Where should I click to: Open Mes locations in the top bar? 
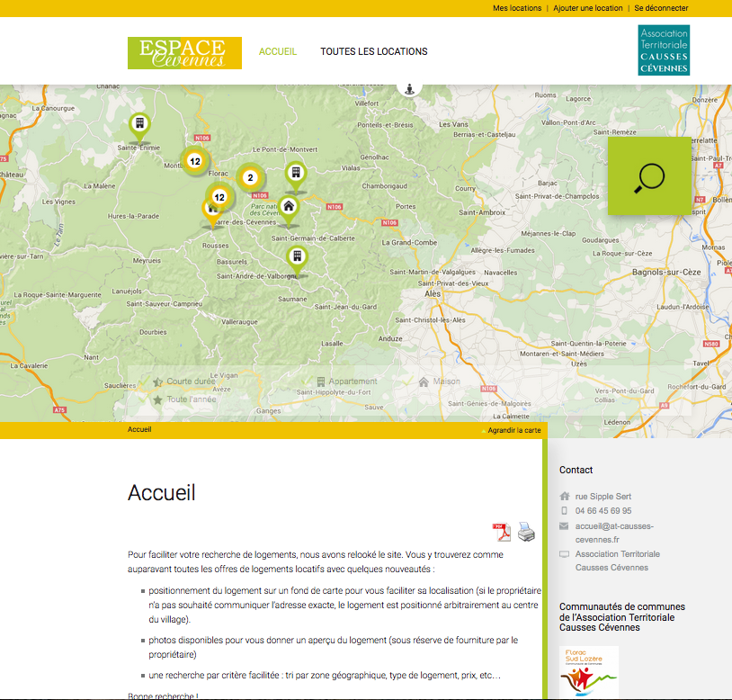coord(517,8)
